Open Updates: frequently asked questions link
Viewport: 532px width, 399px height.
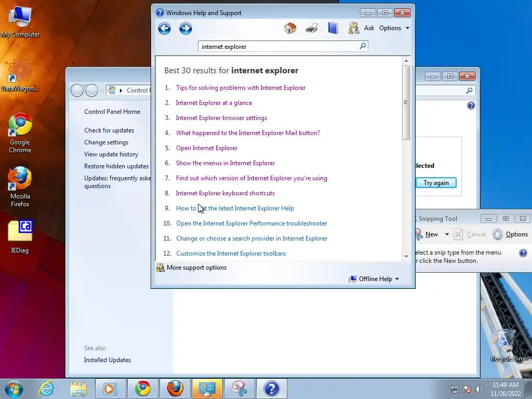click(x=117, y=182)
